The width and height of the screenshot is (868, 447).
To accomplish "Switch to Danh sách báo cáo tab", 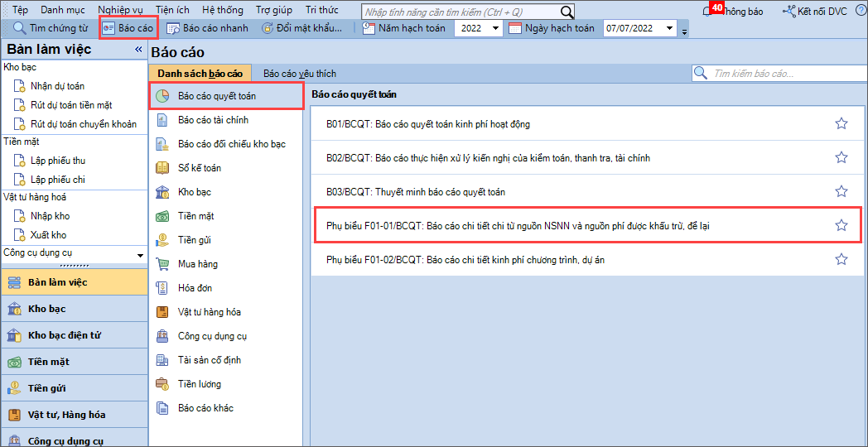I will pos(200,73).
